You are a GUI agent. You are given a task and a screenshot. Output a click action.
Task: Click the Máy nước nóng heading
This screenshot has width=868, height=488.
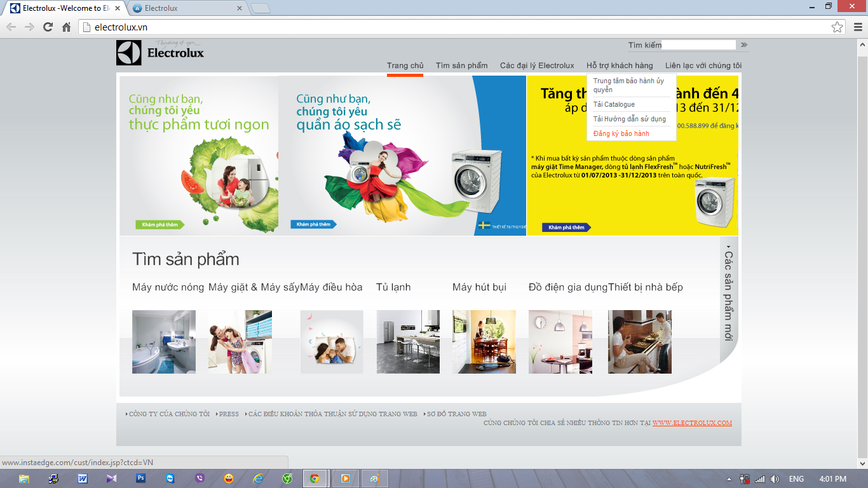[168, 287]
